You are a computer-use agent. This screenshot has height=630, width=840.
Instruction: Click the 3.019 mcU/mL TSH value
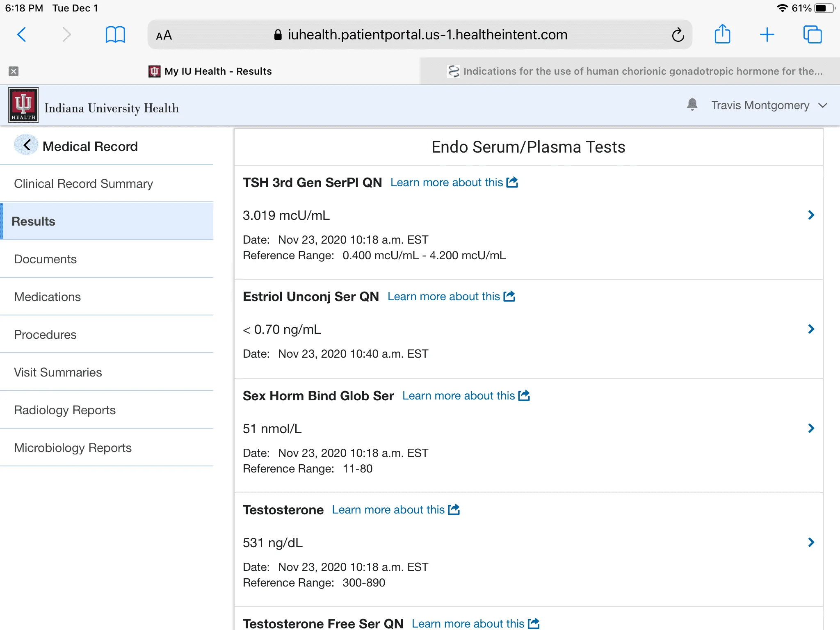tap(286, 215)
